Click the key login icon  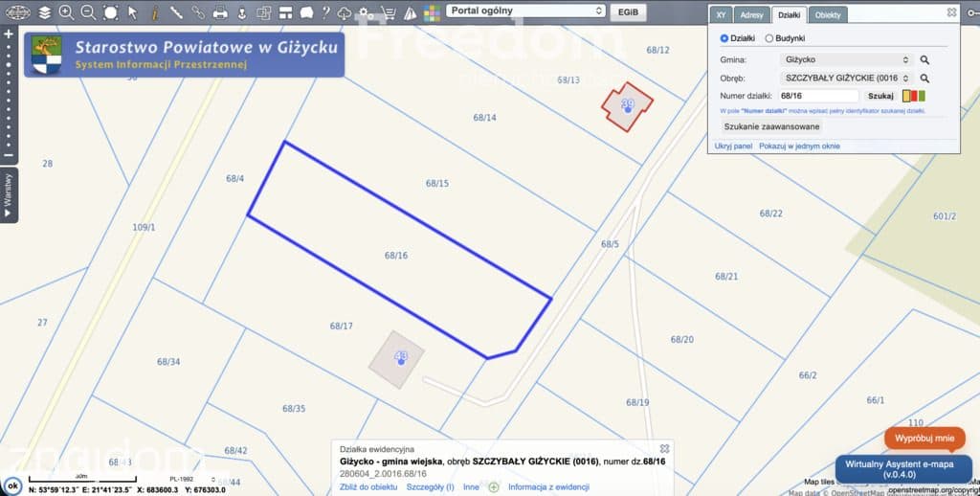(x=973, y=12)
